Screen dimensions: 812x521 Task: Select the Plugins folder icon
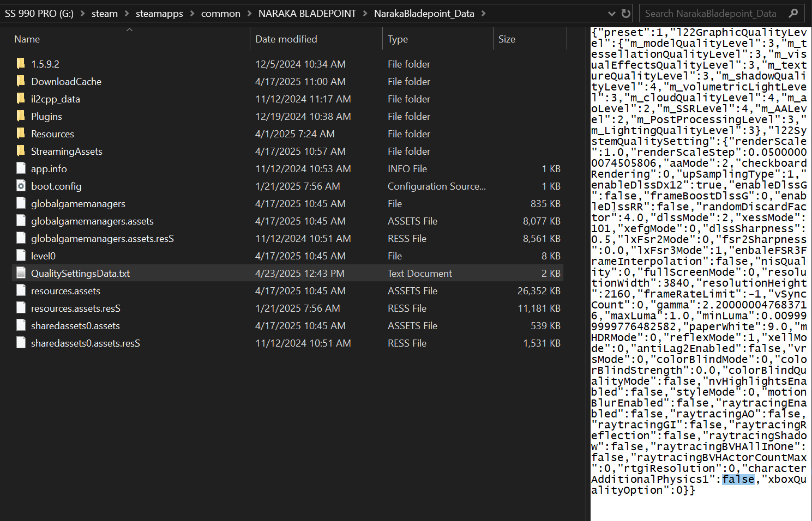point(21,116)
